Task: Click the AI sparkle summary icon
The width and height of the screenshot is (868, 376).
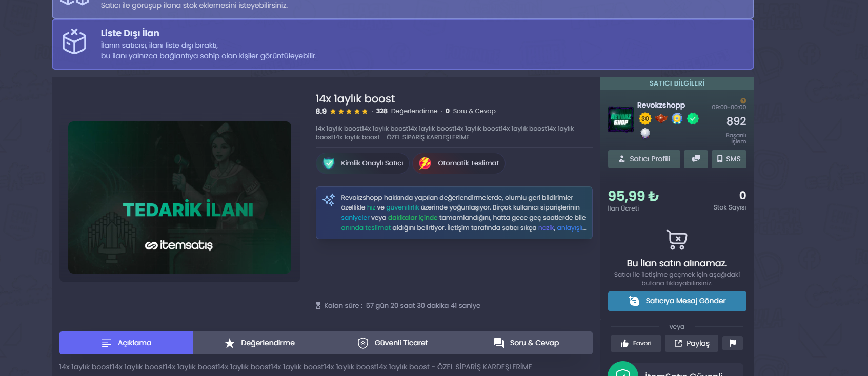Action: pyautogui.click(x=329, y=200)
